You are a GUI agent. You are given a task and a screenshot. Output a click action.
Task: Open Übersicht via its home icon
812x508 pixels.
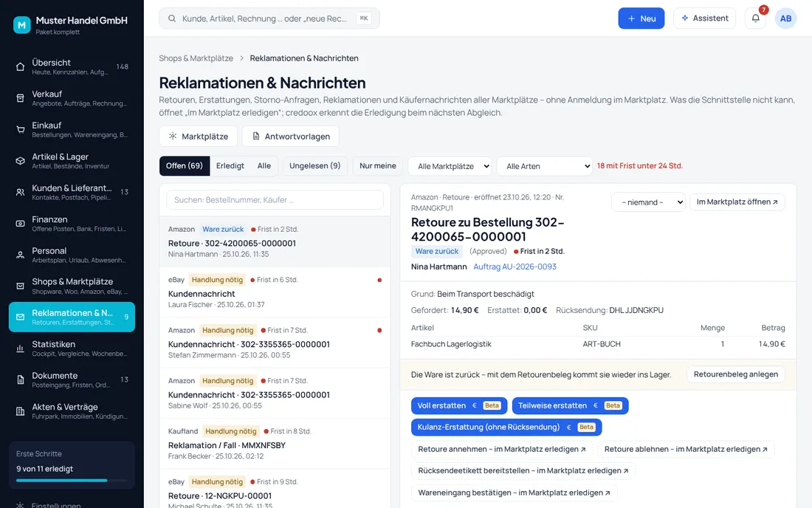[x=20, y=66]
